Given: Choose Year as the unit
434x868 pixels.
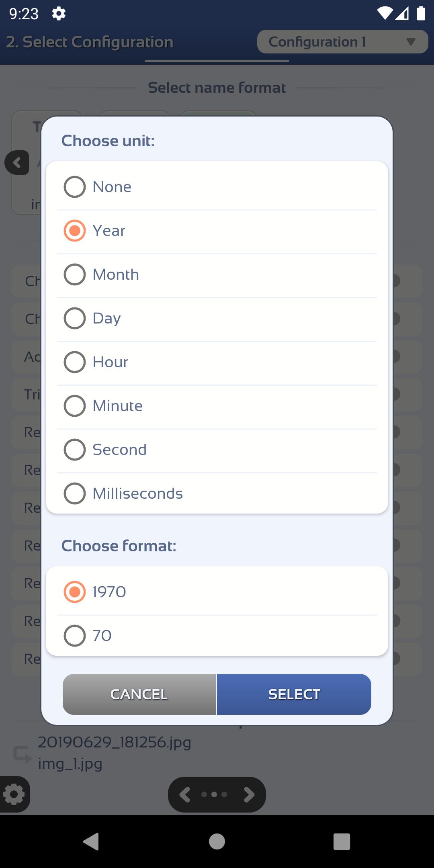Looking at the screenshot, I should click(217, 231).
